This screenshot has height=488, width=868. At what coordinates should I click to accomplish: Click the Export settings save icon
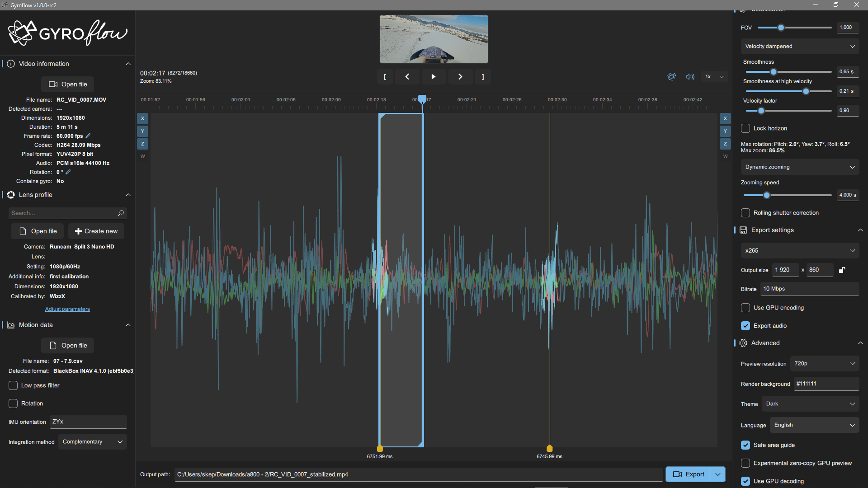pyautogui.click(x=743, y=230)
